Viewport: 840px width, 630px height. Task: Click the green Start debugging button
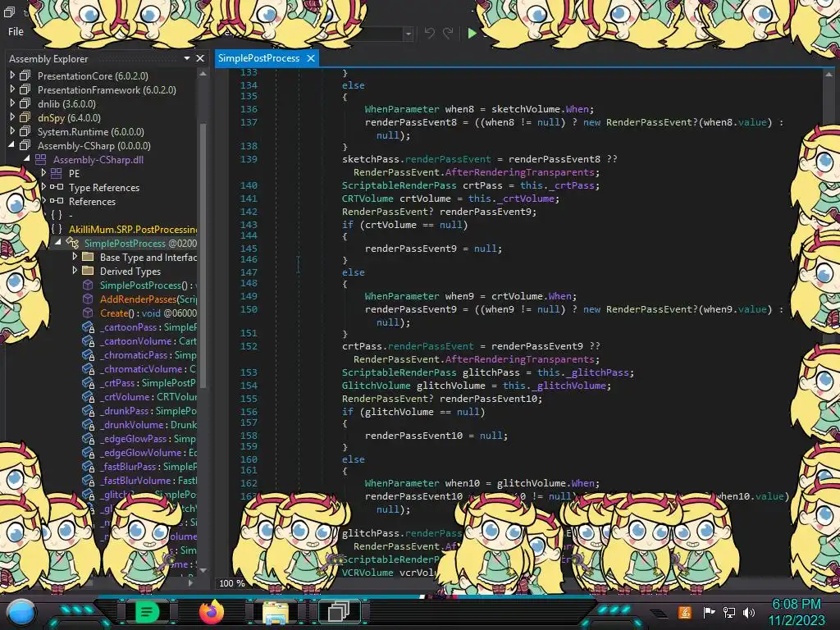[472, 33]
